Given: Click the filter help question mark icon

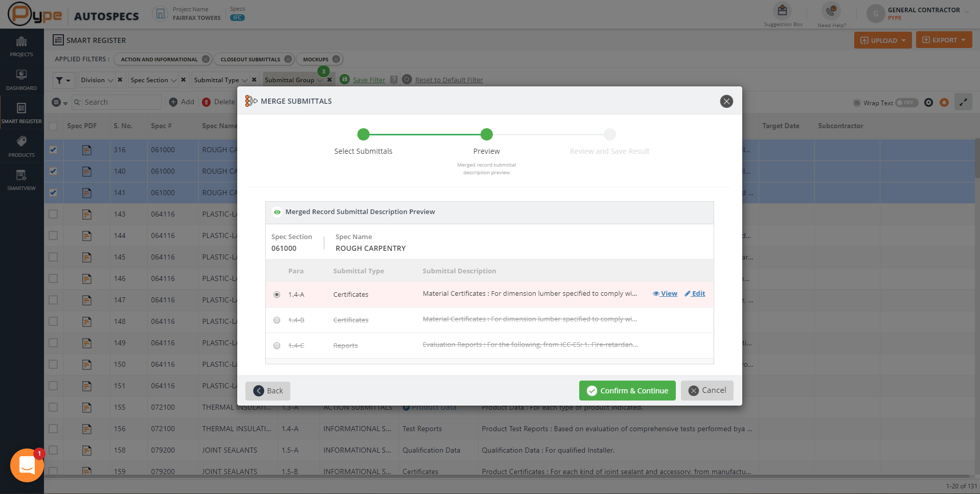Looking at the screenshot, I should tap(394, 80).
